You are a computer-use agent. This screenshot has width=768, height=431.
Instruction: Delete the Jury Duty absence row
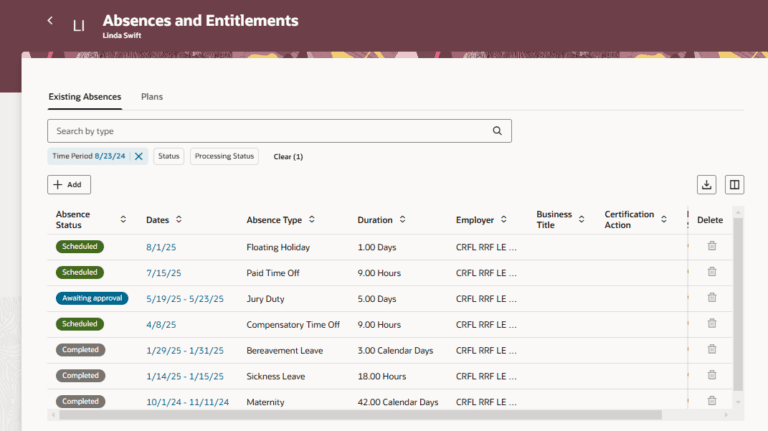[712, 298]
